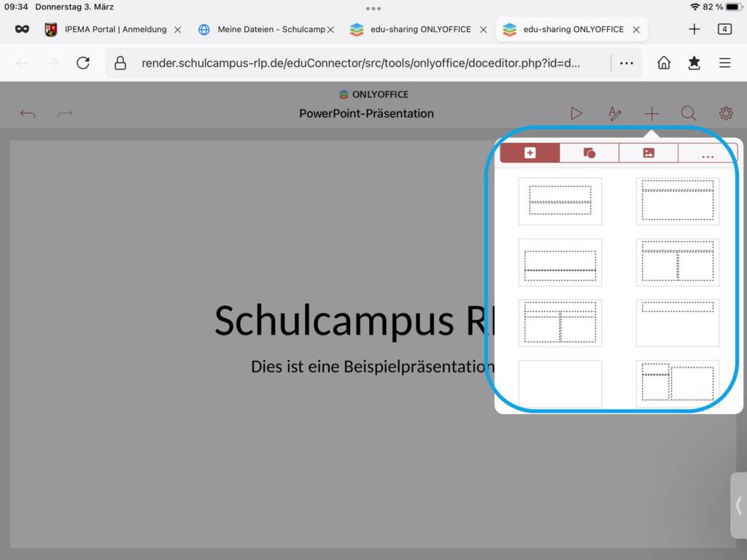Viewport: 747px width, 560px height.
Task: Open the more options tab with three dots
Action: click(x=708, y=153)
